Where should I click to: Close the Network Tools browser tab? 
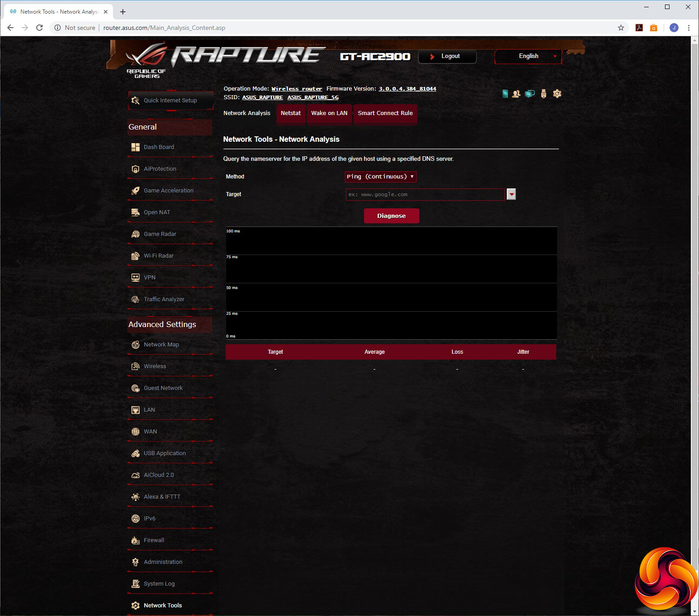[106, 12]
